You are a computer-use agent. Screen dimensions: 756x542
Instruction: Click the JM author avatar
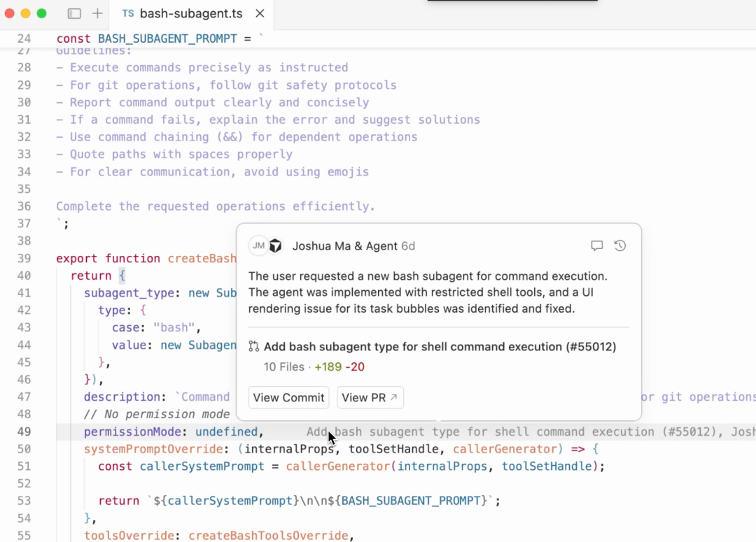tap(258, 245)
